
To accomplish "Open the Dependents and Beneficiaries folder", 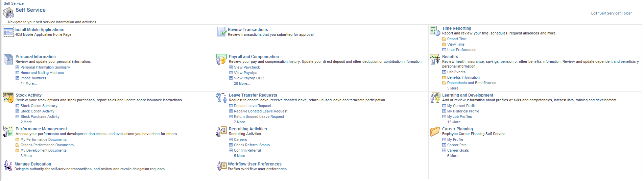I will click(472, 83).
